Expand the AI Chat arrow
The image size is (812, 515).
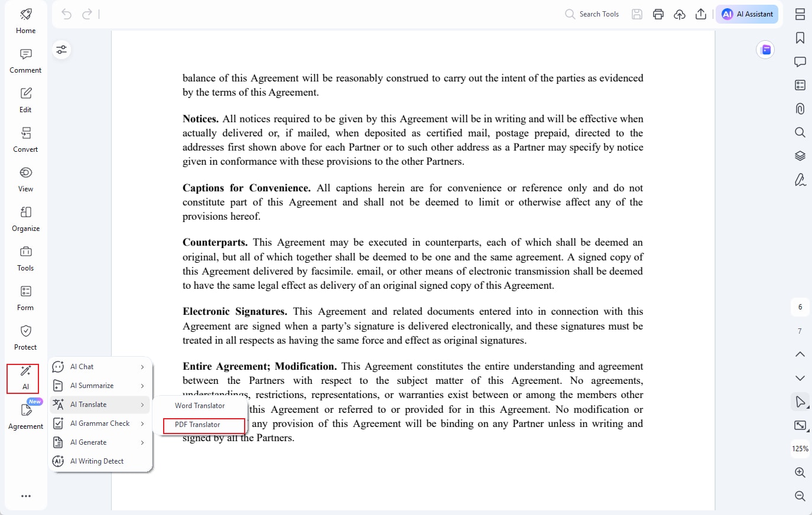point(142,367)
